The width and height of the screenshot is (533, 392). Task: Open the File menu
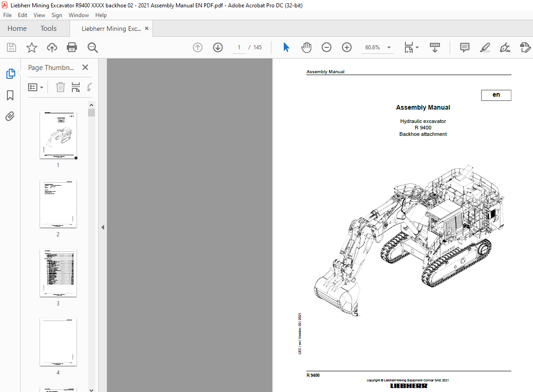point(7,15)
